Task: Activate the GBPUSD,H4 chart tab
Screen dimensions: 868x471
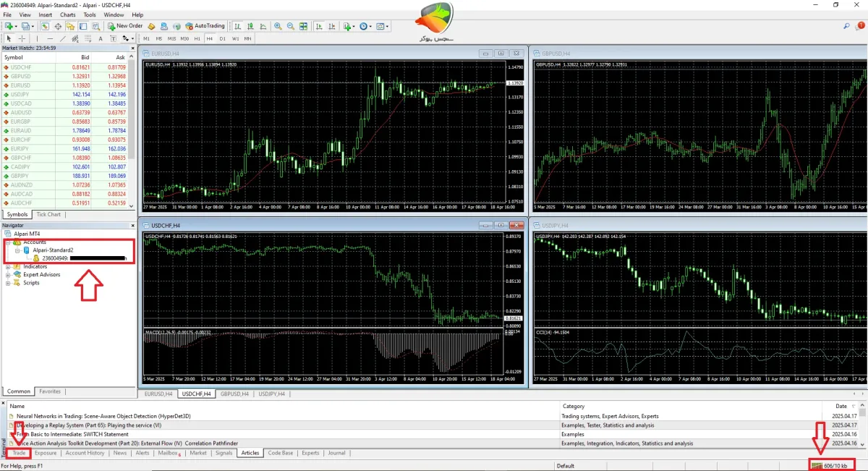Action: point(236,394)
